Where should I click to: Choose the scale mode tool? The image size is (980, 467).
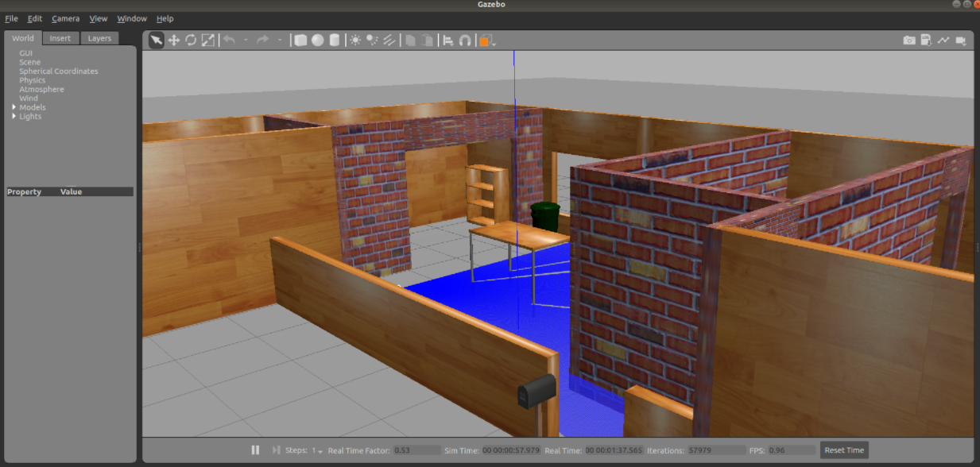pos(208,41)
